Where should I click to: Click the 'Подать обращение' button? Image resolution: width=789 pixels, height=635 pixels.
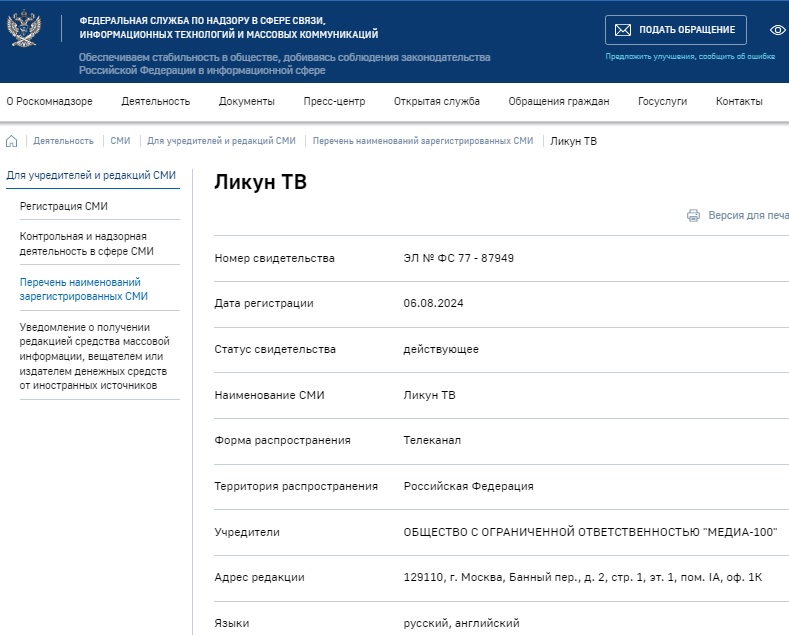point(676,30)
